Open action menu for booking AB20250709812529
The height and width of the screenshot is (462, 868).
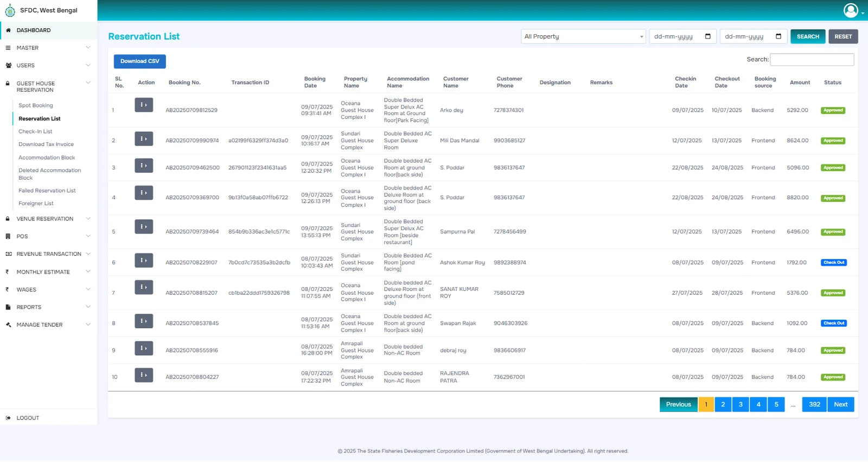tap(144, 105)
